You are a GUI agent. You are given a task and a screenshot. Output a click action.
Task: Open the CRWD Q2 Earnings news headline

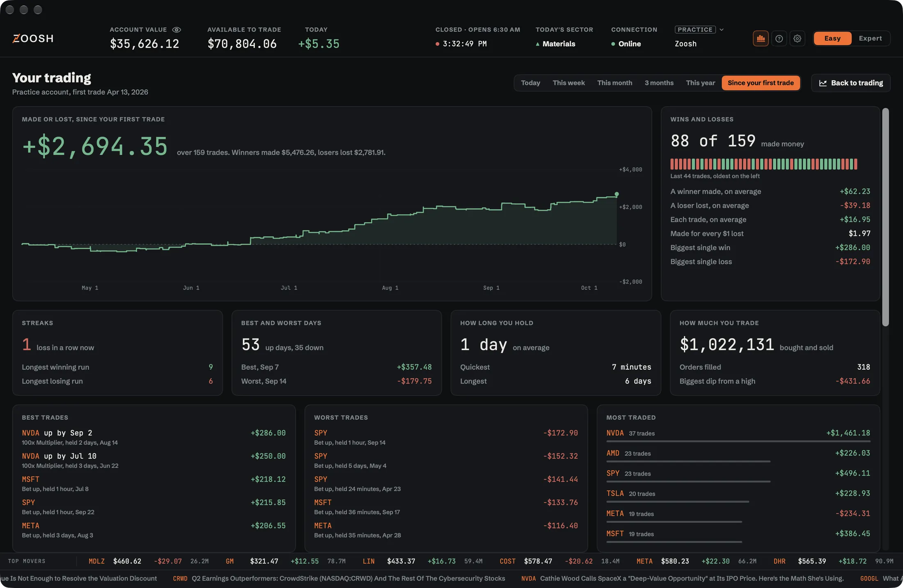click(339, 578)
